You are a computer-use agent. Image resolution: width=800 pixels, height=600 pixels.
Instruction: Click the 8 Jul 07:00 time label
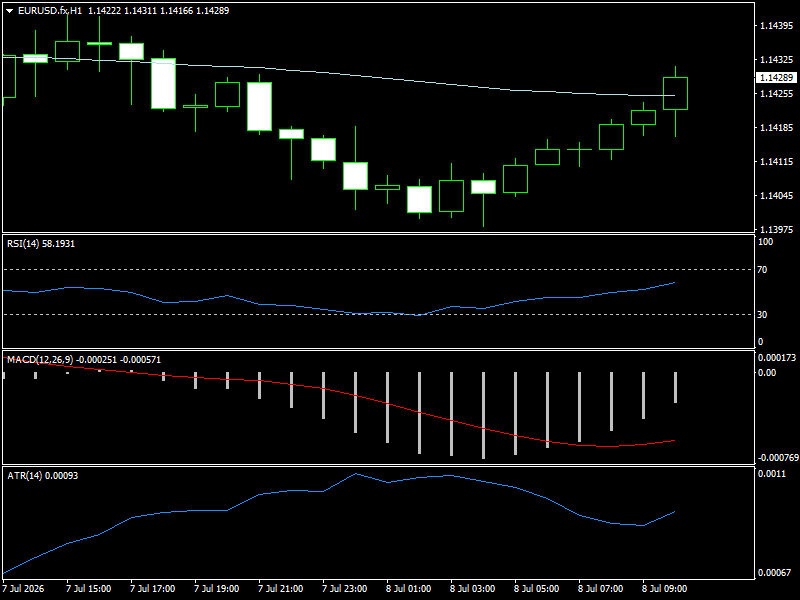pyautogui.click(x=601, y=589)
